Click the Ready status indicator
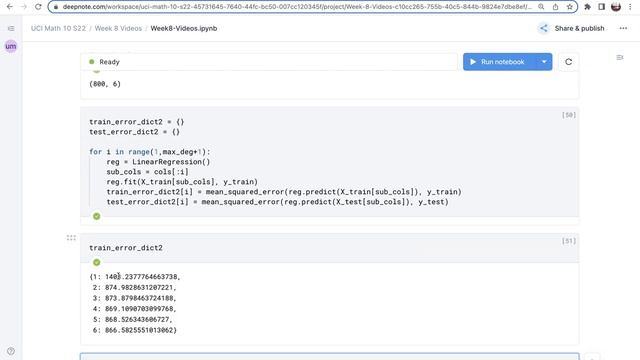 point(104,62)
